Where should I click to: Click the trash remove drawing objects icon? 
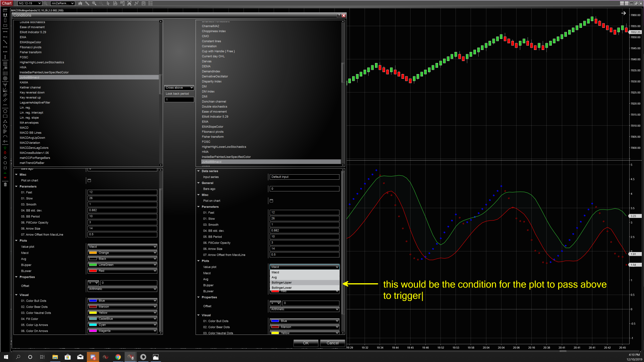pos(5,184)
